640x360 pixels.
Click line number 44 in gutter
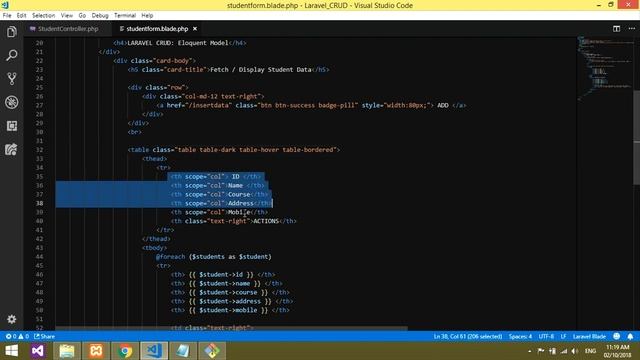(39, 257)
